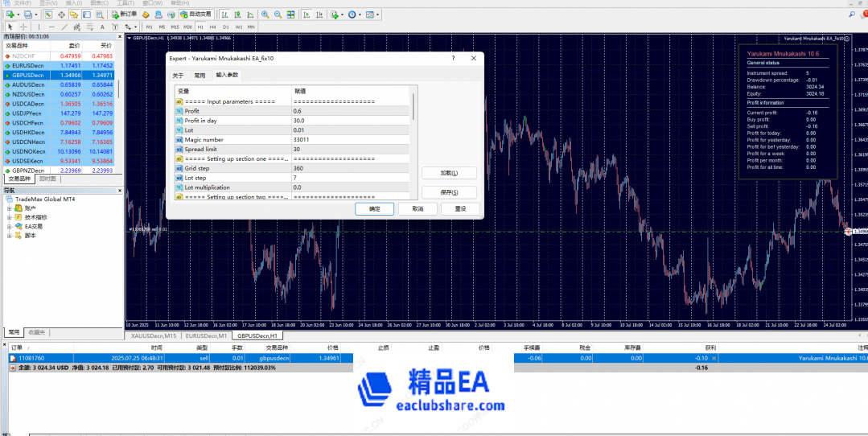Click the 保存(S) save button

pyautogui.click(x=449, y=192)
